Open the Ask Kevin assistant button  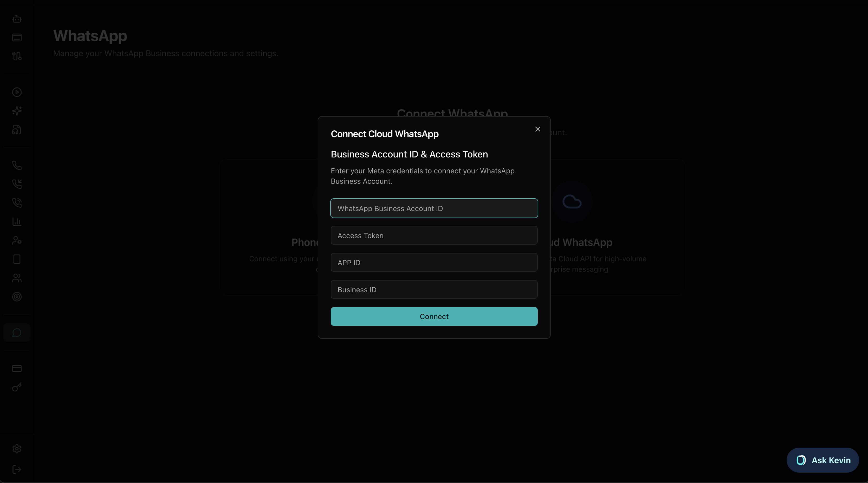822,460
